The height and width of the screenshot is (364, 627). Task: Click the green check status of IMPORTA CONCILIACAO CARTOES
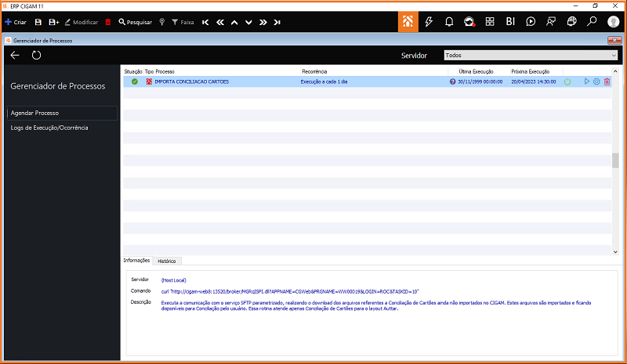point(135,81)
